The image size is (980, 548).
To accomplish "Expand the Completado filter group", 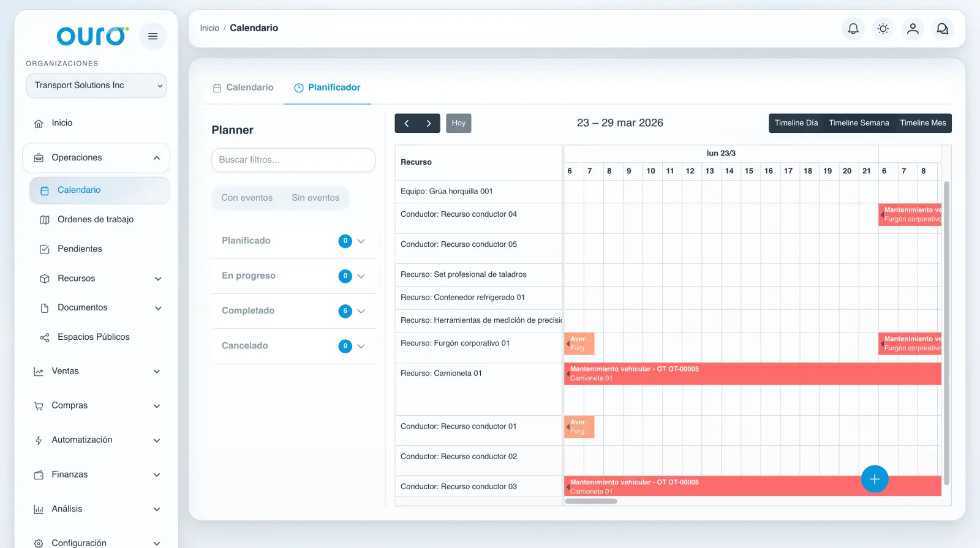I will click(x=293, y=310).
